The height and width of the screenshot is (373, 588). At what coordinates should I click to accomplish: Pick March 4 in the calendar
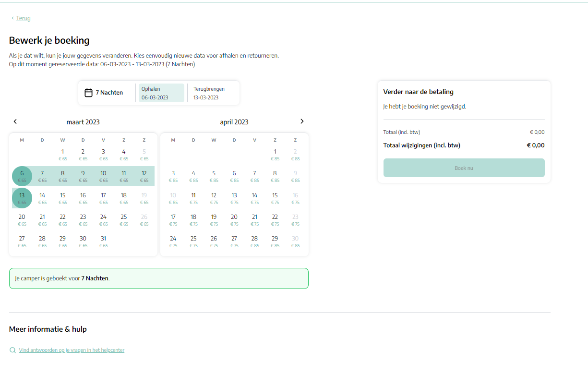(124, 155)
